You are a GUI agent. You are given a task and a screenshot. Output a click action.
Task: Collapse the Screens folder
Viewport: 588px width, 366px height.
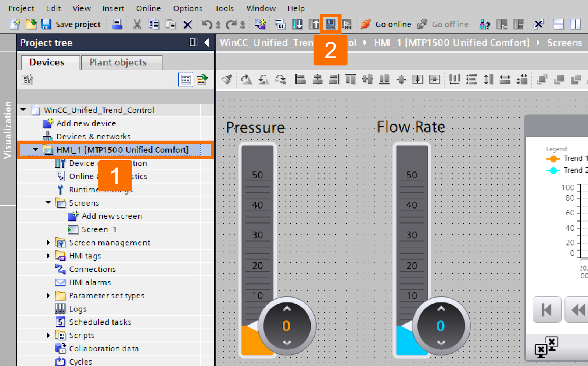[48, 203]
